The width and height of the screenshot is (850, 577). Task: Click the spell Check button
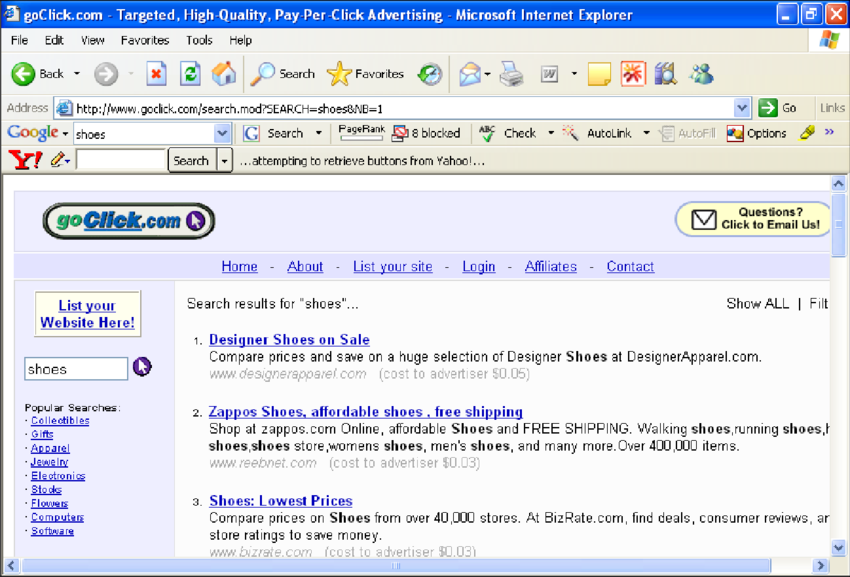(508, 133)
